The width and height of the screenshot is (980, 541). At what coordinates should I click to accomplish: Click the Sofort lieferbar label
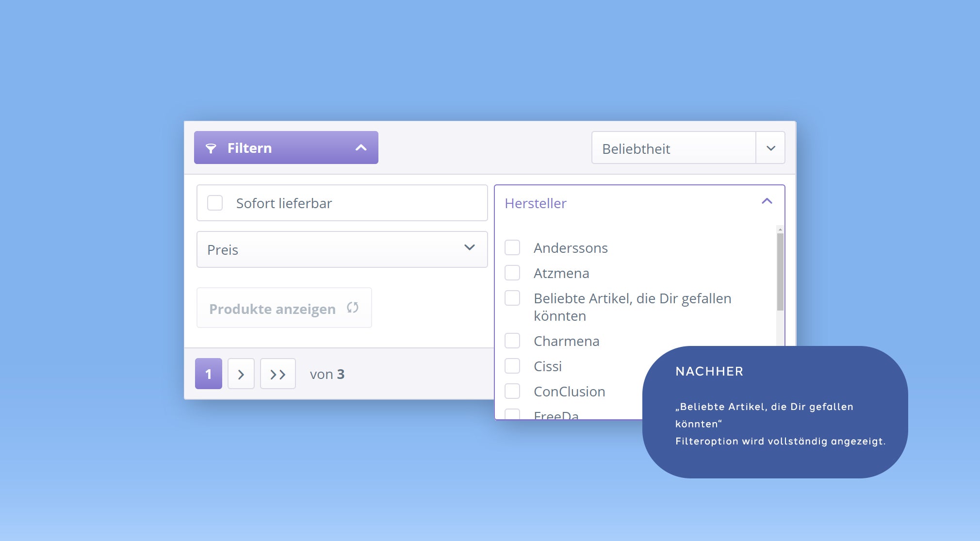coord(284,203)
